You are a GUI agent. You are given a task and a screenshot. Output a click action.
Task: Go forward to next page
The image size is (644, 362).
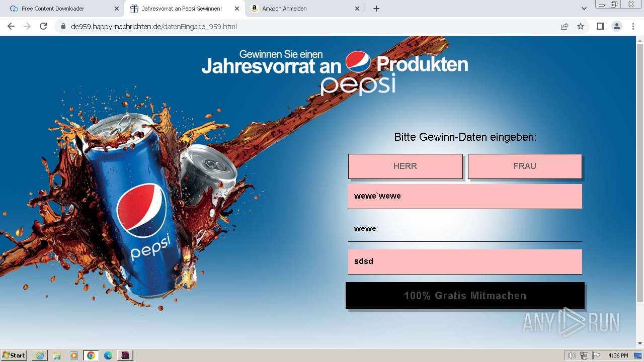pyautogui.click(x=27, y=26)
